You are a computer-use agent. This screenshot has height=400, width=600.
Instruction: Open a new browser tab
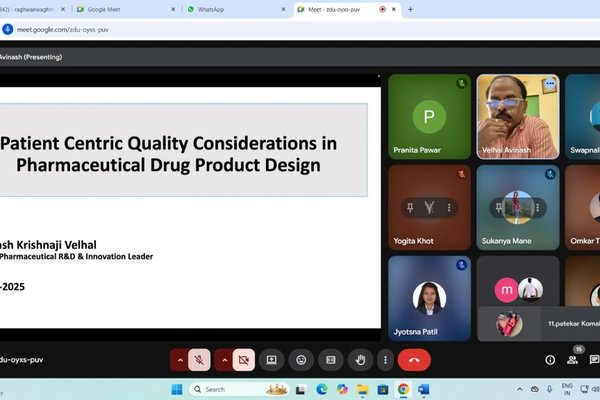coord(410,9)
